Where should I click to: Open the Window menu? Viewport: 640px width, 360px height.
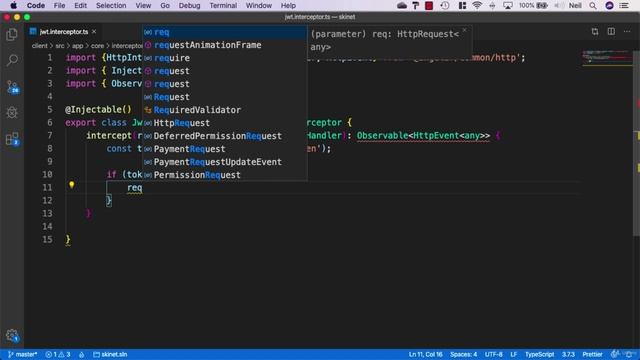coord(258,5)
